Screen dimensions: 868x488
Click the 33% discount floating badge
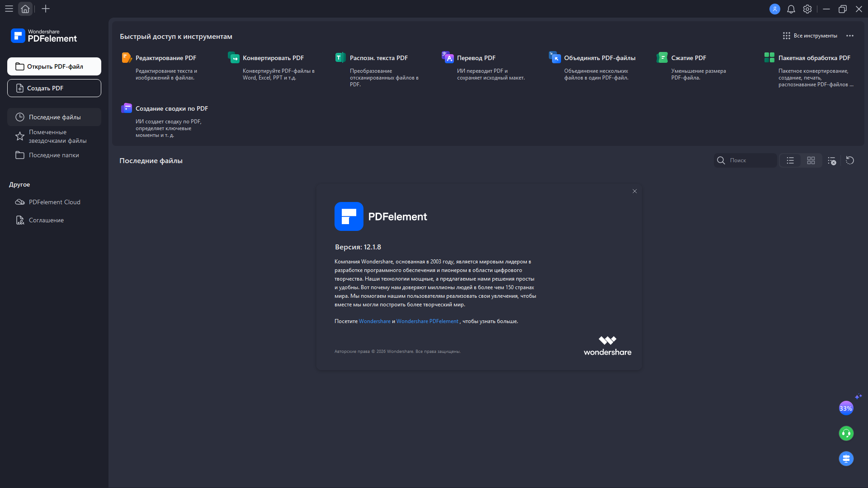[x=846, y=408]
